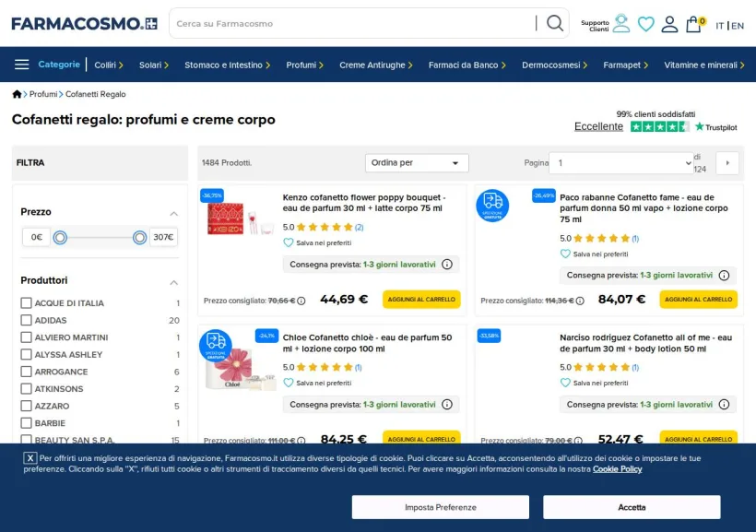The image size is (756, 532).
Task: Collapse the Produttori filter section
Action: (174, 282)
